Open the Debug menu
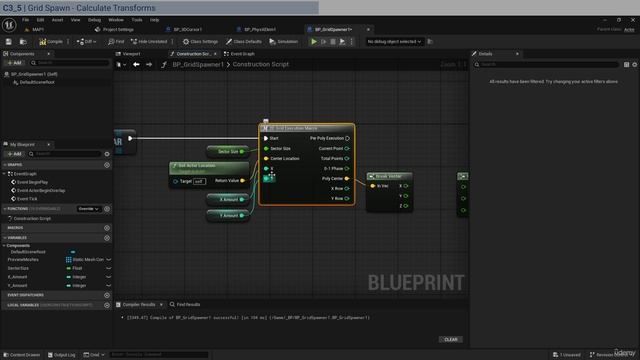 pyautogui.click(x=94, y=20)
